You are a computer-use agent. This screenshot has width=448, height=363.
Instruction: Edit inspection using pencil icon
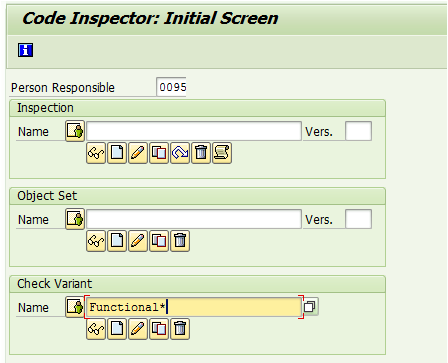tap(138, 153)
